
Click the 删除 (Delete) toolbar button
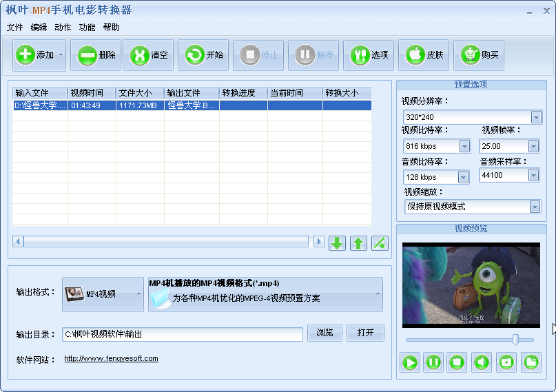96,55
